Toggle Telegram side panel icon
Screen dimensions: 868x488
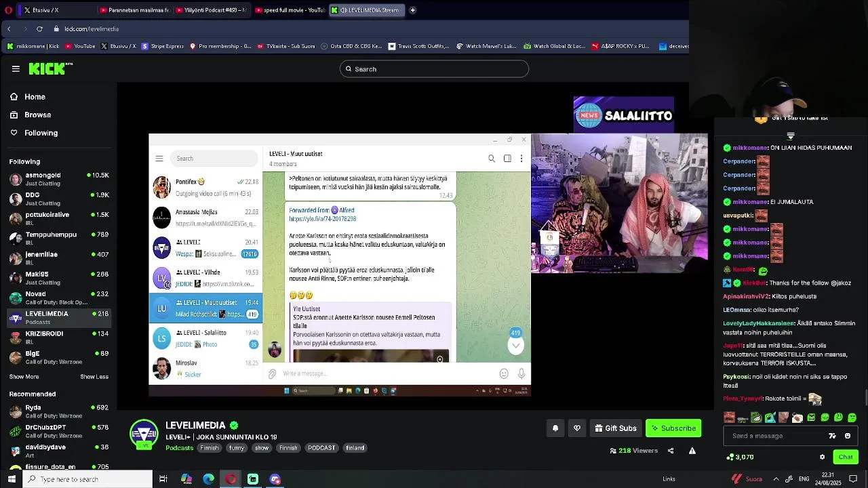click(x=507, y=159)
